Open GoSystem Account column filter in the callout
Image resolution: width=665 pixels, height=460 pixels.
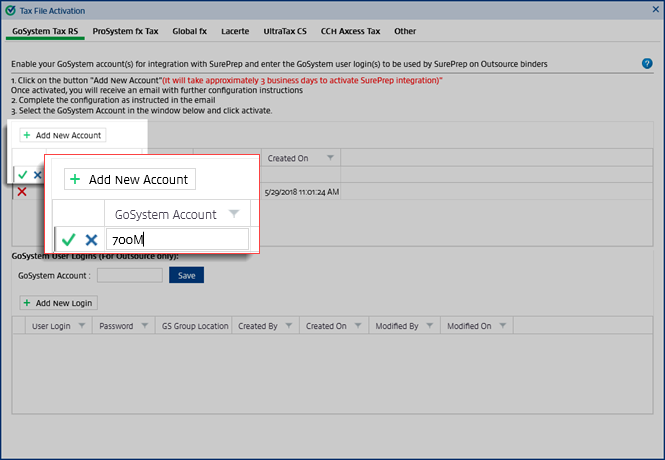coord(233,214)
